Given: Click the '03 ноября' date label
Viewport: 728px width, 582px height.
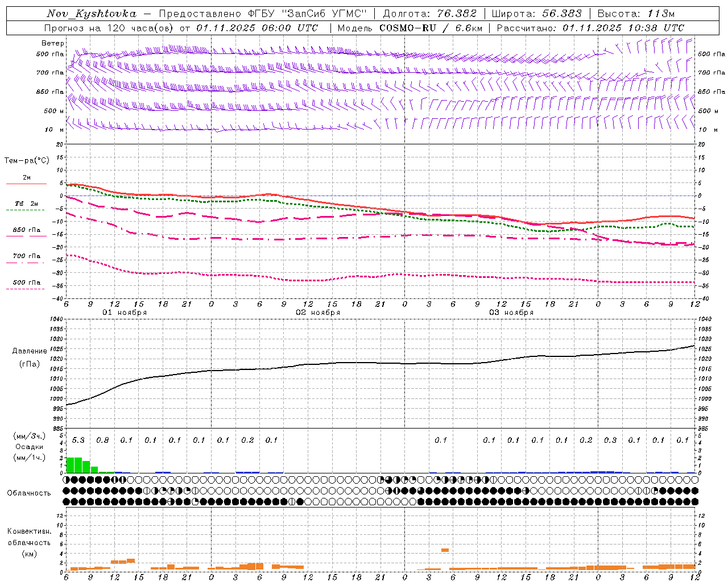Looking at the screenshot, I should tap(511, 313).
